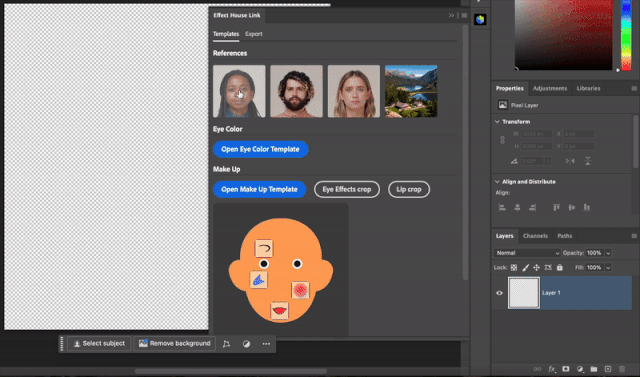
Task: Align top edges in Align section
Action: pos(556,207)
